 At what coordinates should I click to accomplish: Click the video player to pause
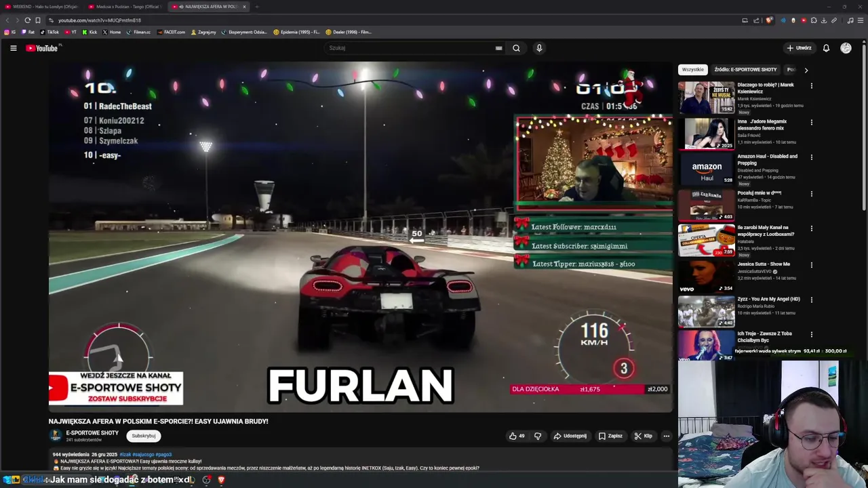pos(360,237)
